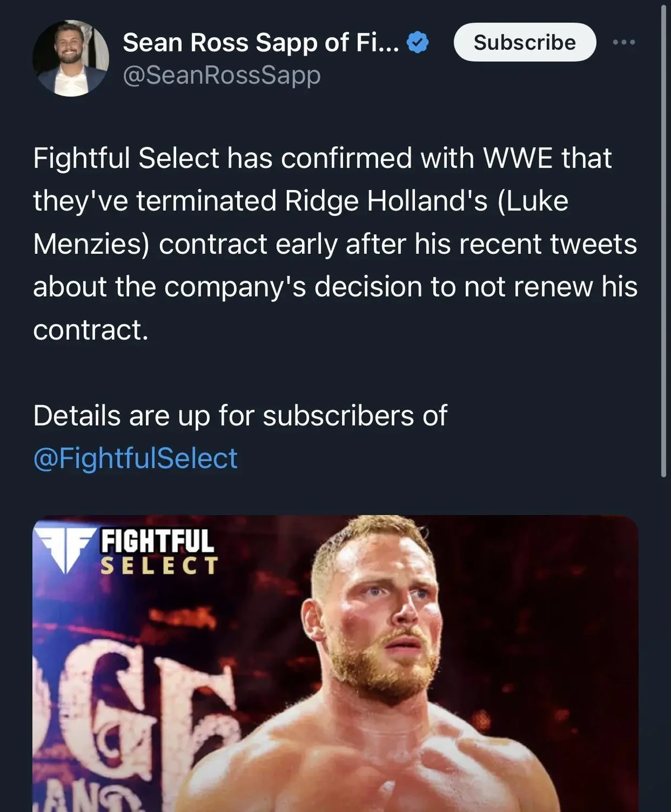The width and height of the screenshot is (671, 812).
Task: Click "Fightful Select" at the tweet's start
Action: pyautogui.click(x=126, y=158)
